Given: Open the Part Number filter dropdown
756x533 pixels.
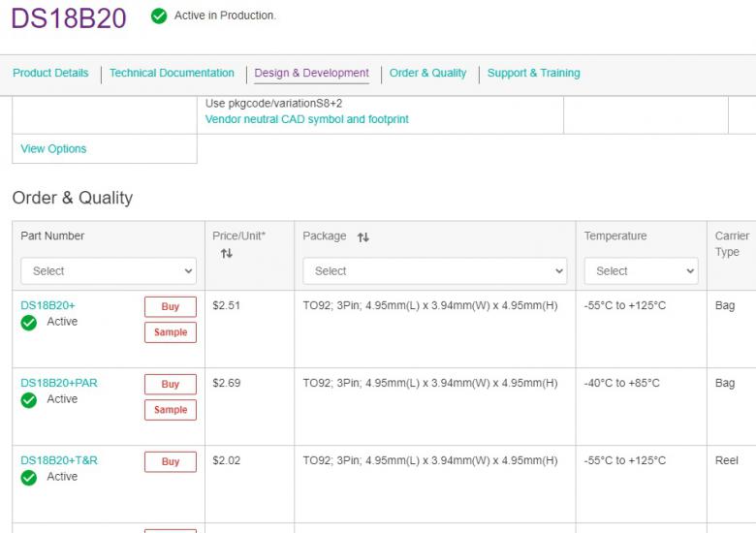Looking at the screenshot, I should click(108, 271).
